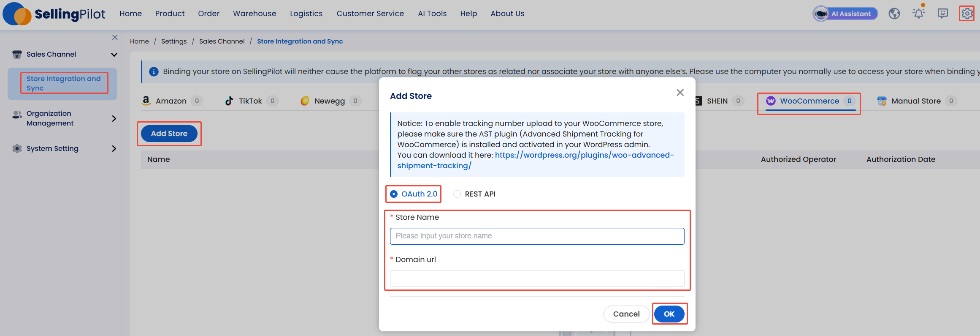Open the AI Assistant
The width and height of the screenshot is (980, 336).
tap(845, 14)
